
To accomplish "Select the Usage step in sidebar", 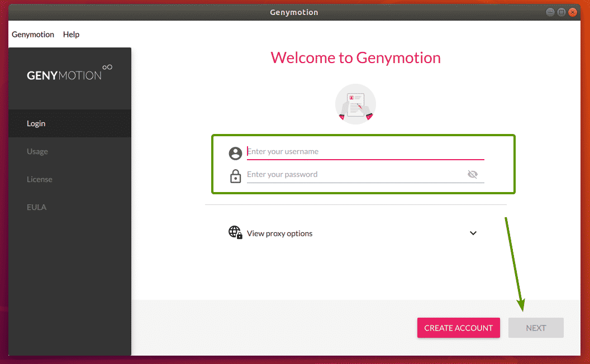I will pos(37,151).
